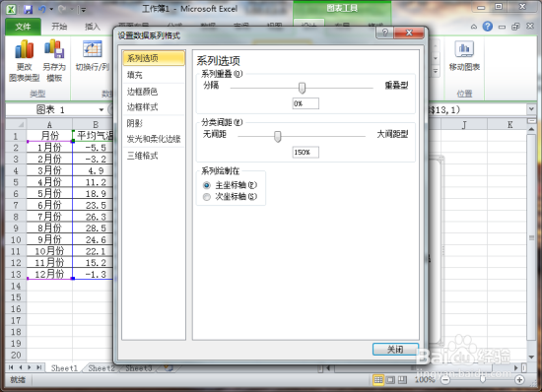Open the Home (开始) ribbon tab
The width and height of the screenshot is (542, 392).
[x=59, y=27]
